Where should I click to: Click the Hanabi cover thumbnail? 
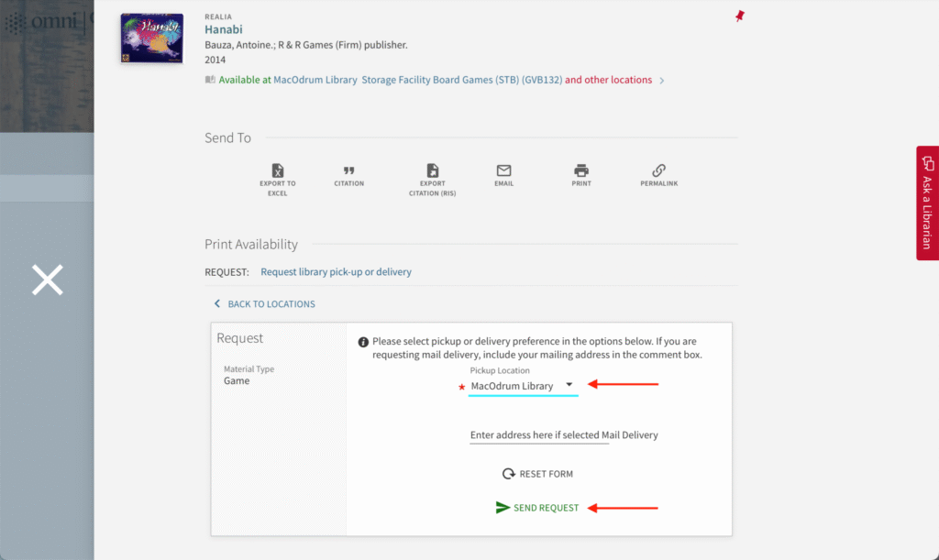click(151, 38)
